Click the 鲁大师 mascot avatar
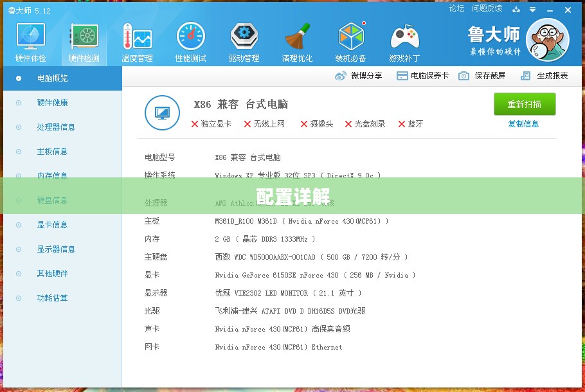The width and height of the screenshot is (585, 392). 548,40
